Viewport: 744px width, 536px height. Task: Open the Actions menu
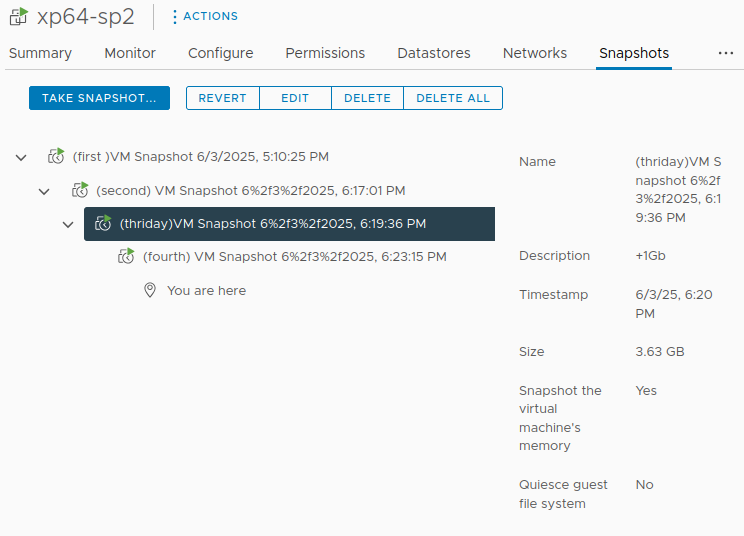[x=205, y=17]
